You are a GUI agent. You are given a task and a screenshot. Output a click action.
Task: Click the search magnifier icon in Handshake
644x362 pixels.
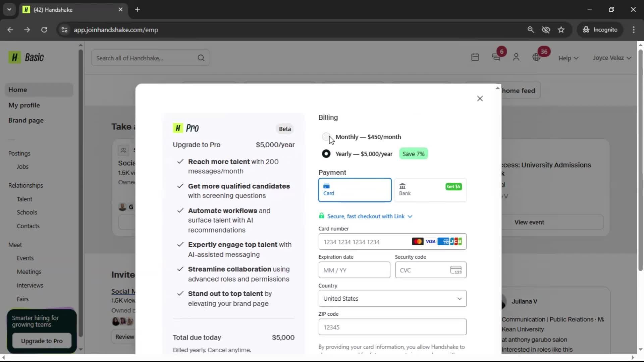pos(201,58)
